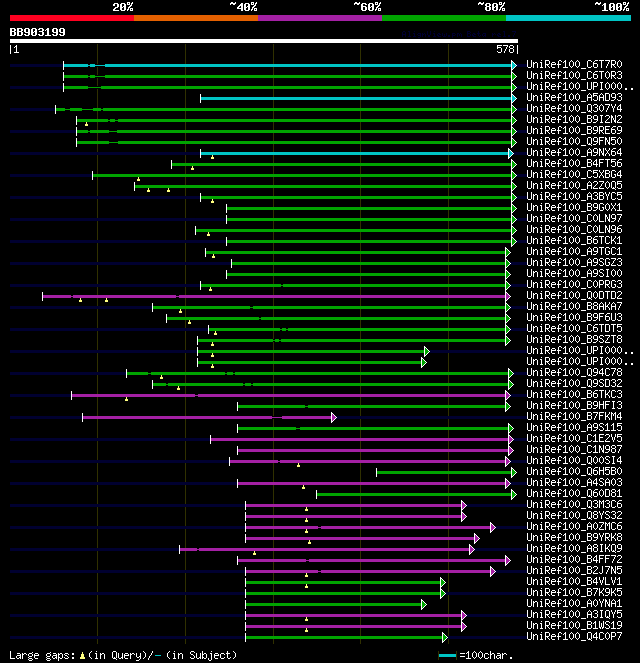The image size is (640, 663).
Task: Click the purple alignment bar for UniRef100_Q0DTD2
Action: coord(274,296)
